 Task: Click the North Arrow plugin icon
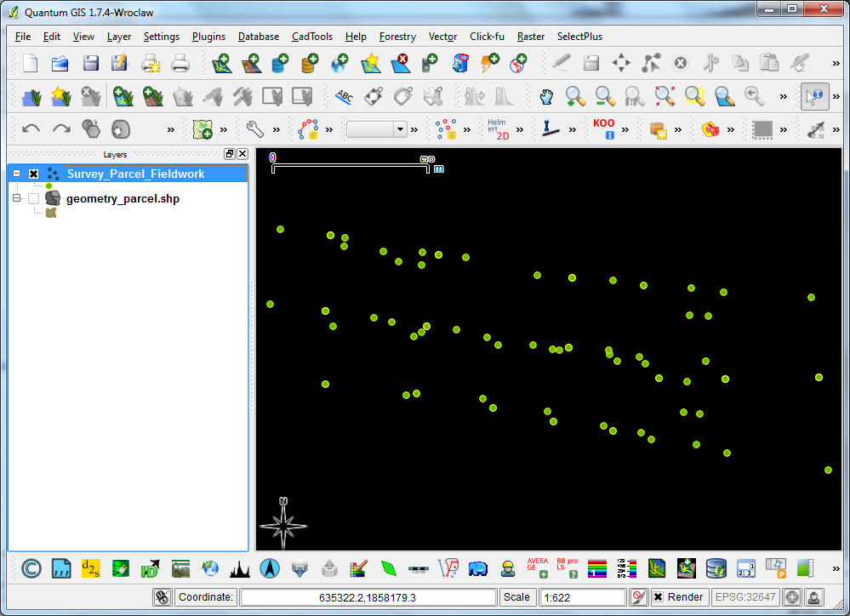pos(270,569)
